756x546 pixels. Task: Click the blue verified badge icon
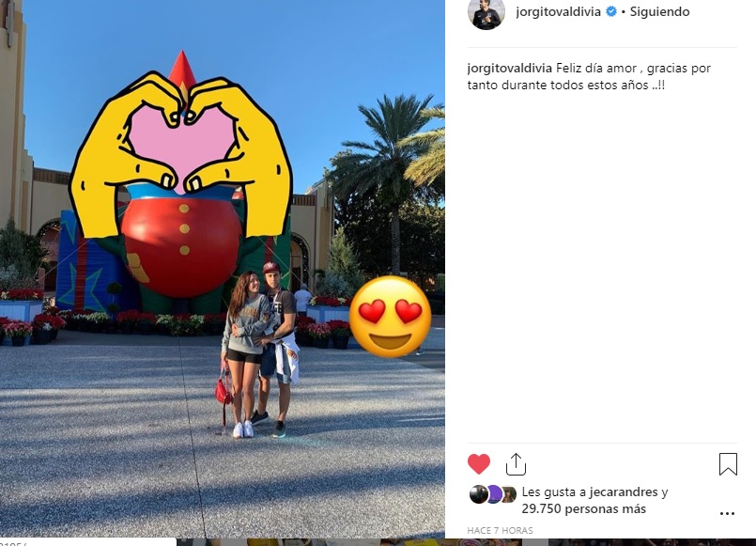[610, 11]
